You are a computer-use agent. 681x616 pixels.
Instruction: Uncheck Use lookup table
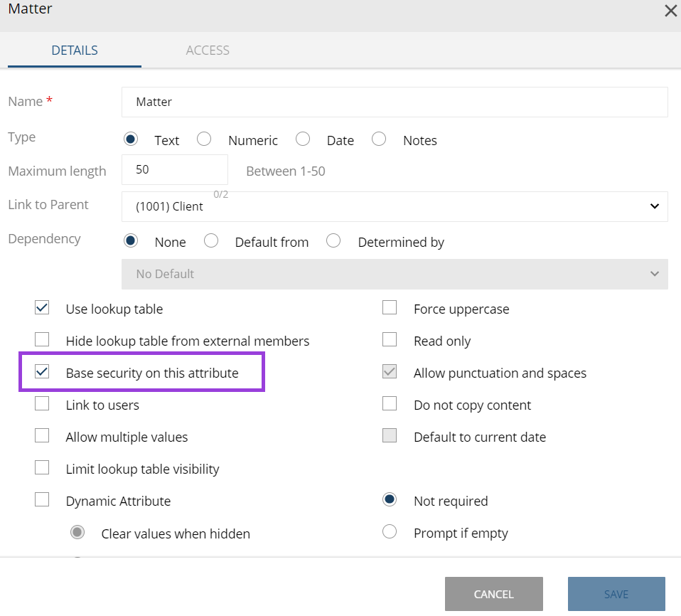tap(41, 307)
